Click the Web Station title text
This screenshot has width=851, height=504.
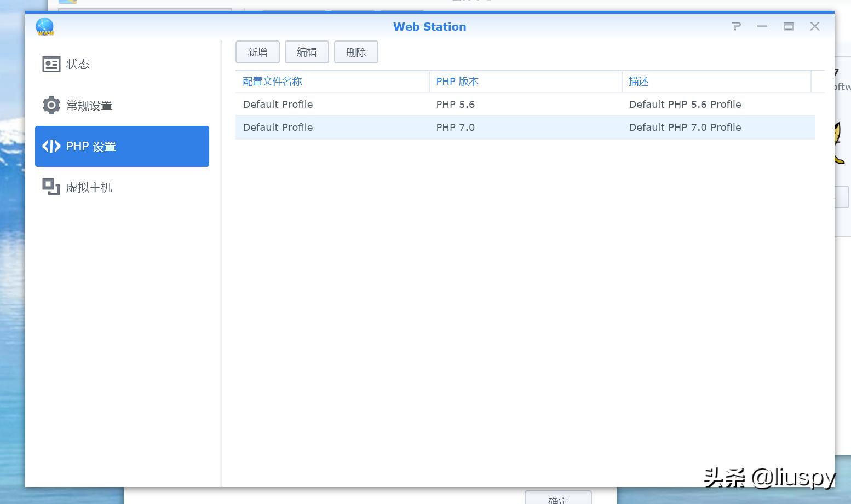[x=430, y=26]
